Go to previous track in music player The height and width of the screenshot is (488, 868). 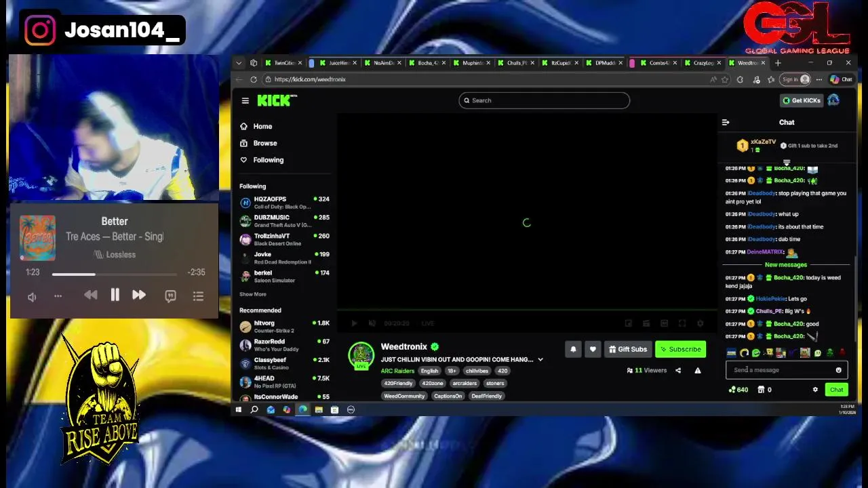[90, 295]
